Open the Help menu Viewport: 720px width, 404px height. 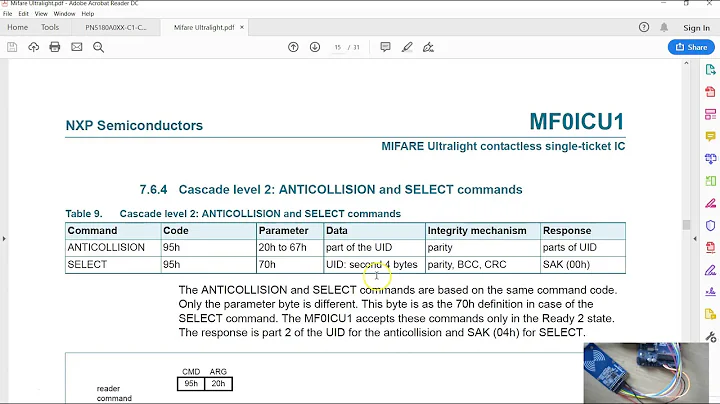click(x=88, y=14)
